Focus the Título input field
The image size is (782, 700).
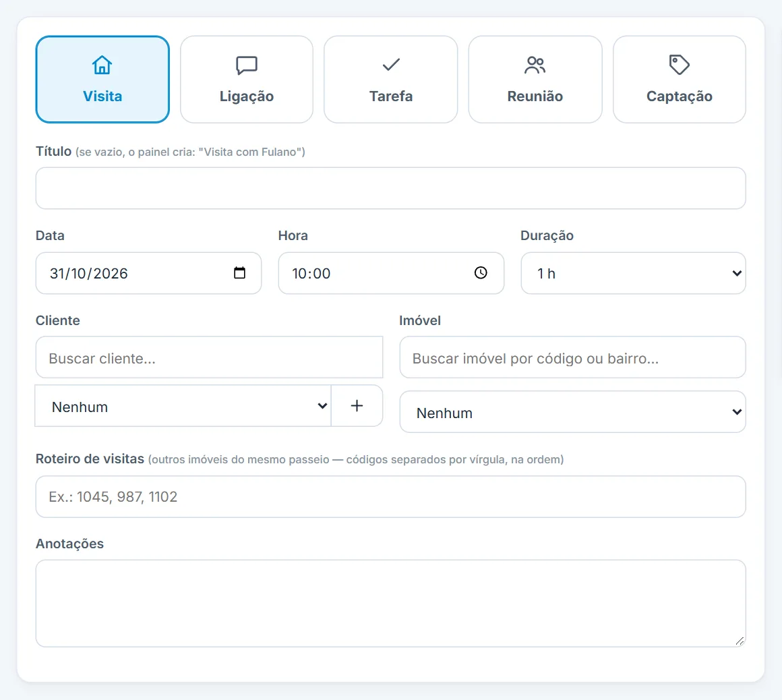391,188
